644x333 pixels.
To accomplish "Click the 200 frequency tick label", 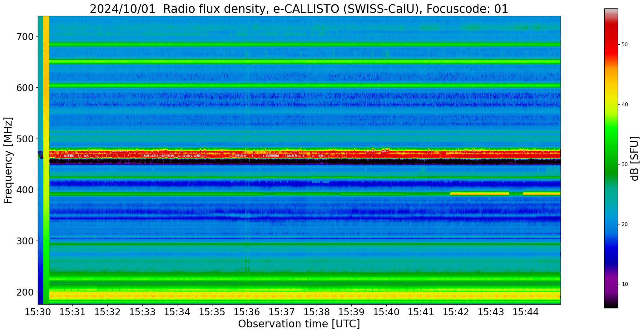I will click(24, 292).
